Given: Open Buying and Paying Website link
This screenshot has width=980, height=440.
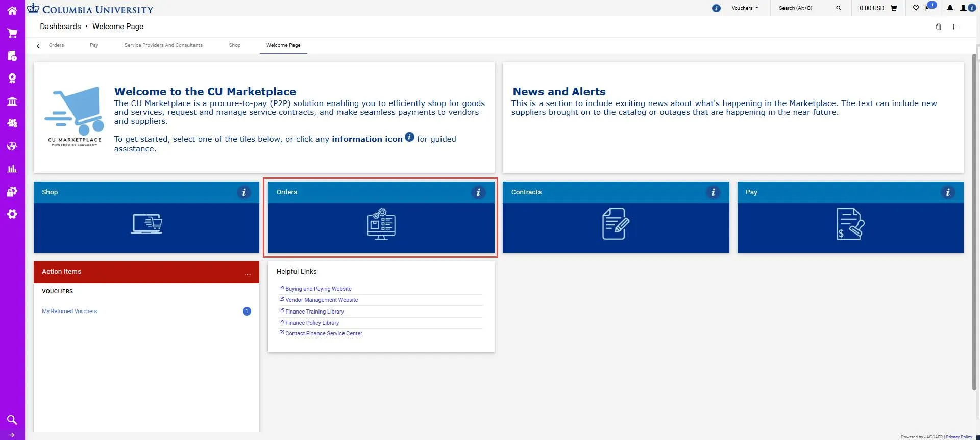Looking at the screenshot, I should click(318, 289).
